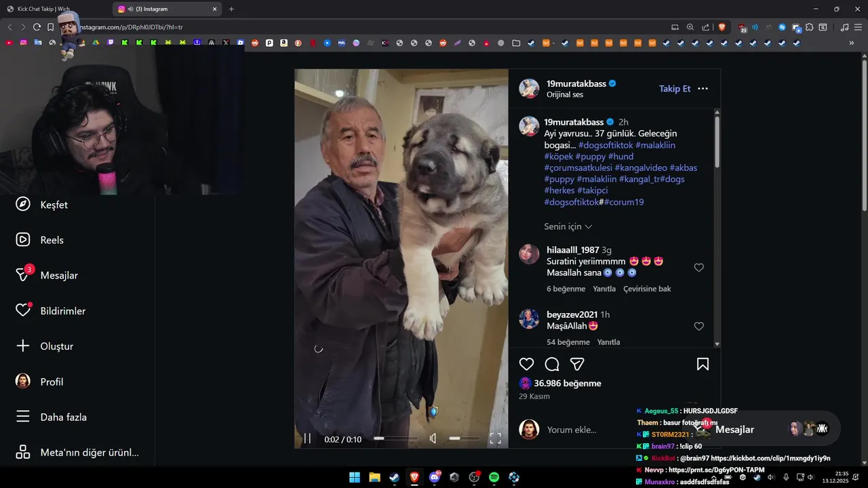Expand bookmarks bar overflow chevron
The height and width of the screenshot is (488, 868).
[x=851, y=43]
